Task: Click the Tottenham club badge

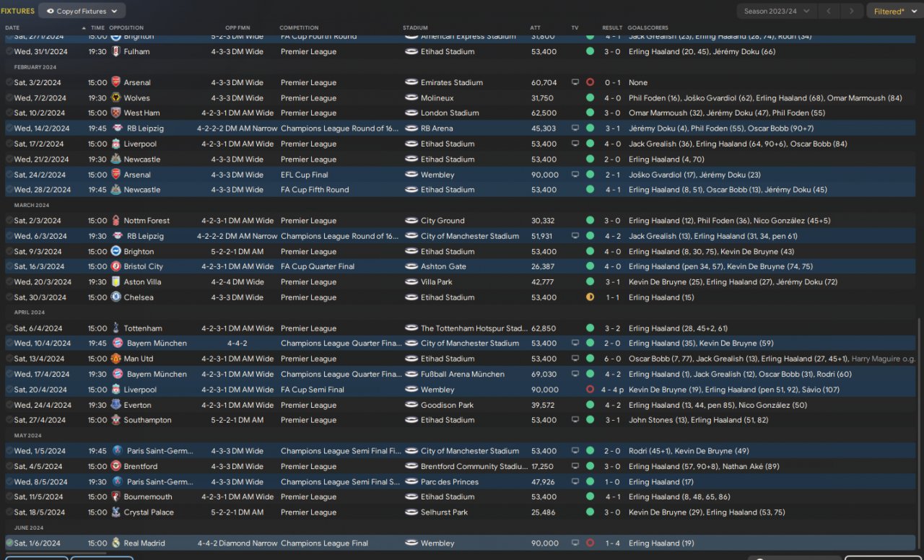Action: point(115,328)
